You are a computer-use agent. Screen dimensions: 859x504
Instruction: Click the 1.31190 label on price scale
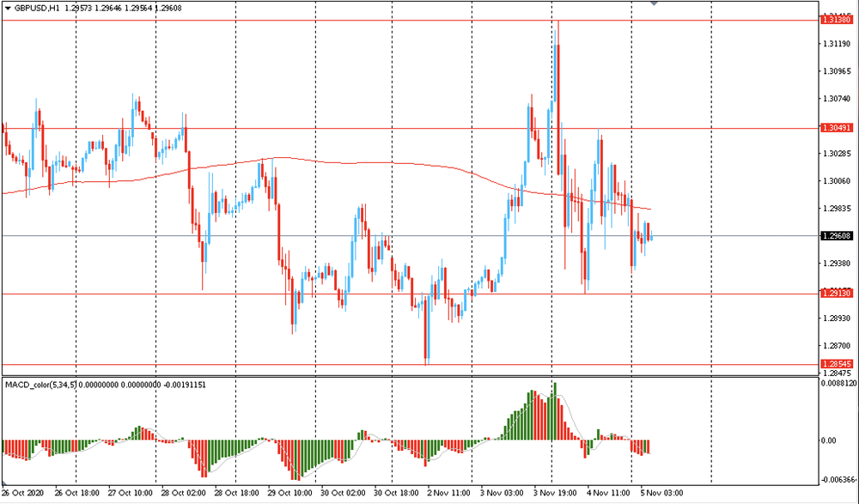tap(837, 44)
